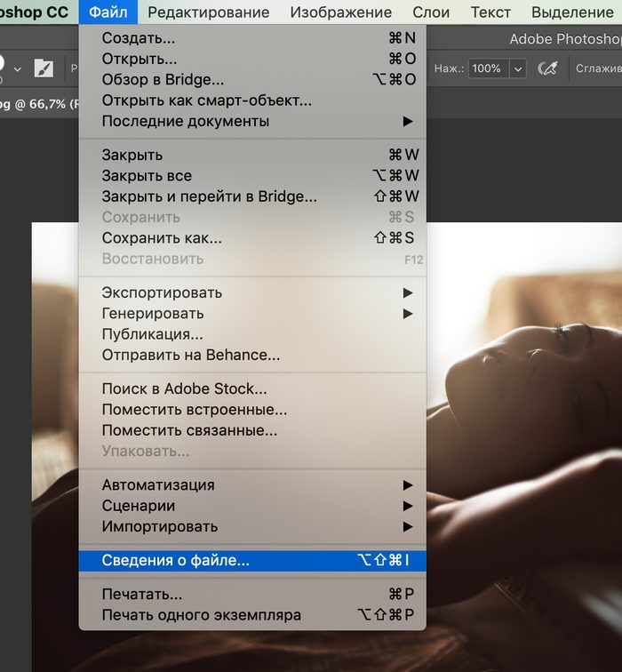Click the Отправить на Behance… item
622x672 pixels.
(x=252, y=356)
